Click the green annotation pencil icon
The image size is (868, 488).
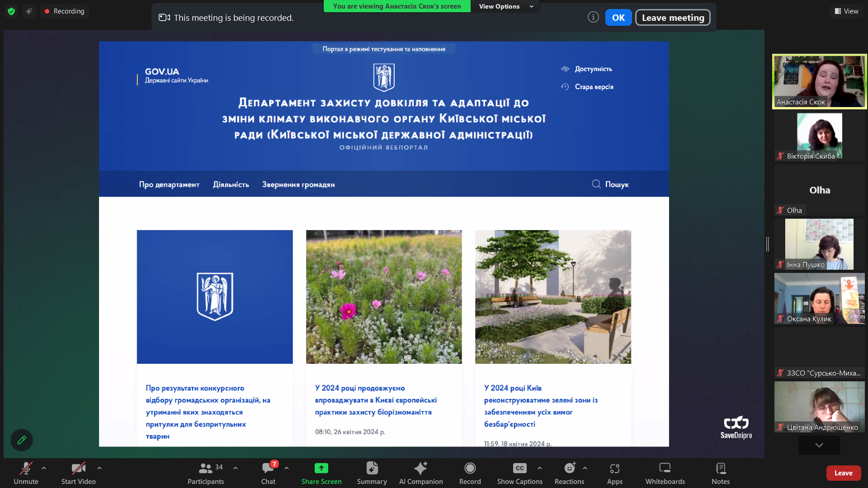[x=22, y=440]
